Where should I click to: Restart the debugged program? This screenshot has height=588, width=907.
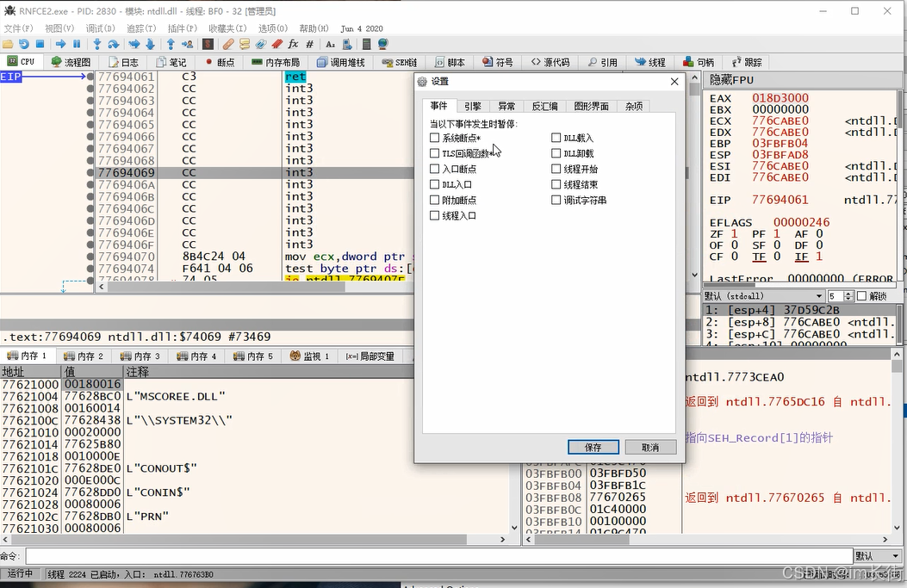[x=24, y=44]
